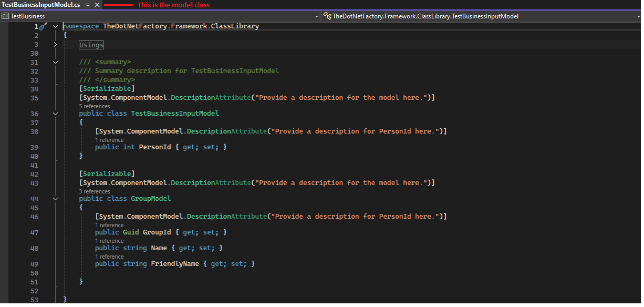Image resolution: width=644 pixels, height=307 pixels.
Task: Click line number 53 in the margin
Action: click(35, 300)
